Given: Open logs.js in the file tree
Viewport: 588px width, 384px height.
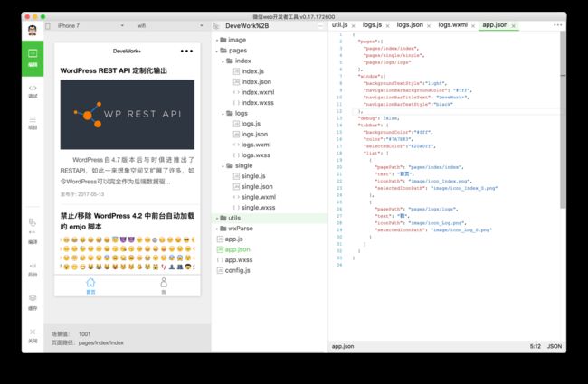Looking at the screenshot, I should coord(247,124).
